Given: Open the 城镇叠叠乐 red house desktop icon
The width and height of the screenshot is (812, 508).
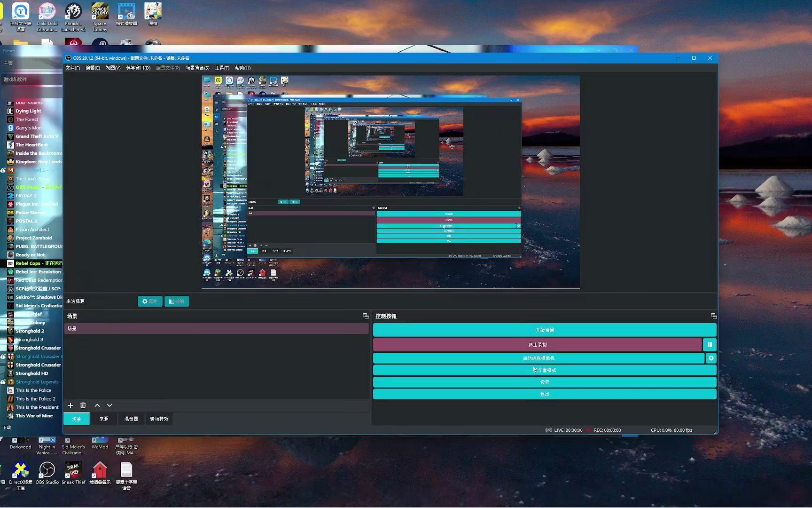Looking at the screenshot, I should [100, 473].
